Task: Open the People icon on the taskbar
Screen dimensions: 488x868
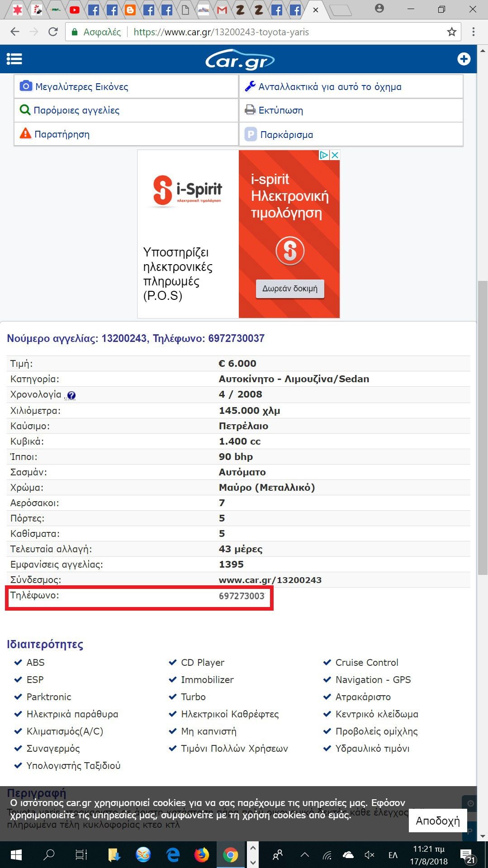Action: click(x=278, y=855)
